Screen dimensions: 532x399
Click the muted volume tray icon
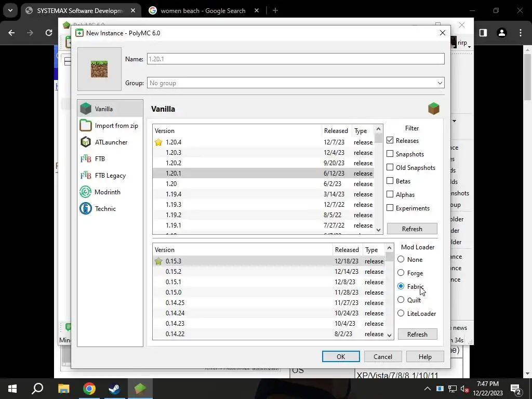465,389
